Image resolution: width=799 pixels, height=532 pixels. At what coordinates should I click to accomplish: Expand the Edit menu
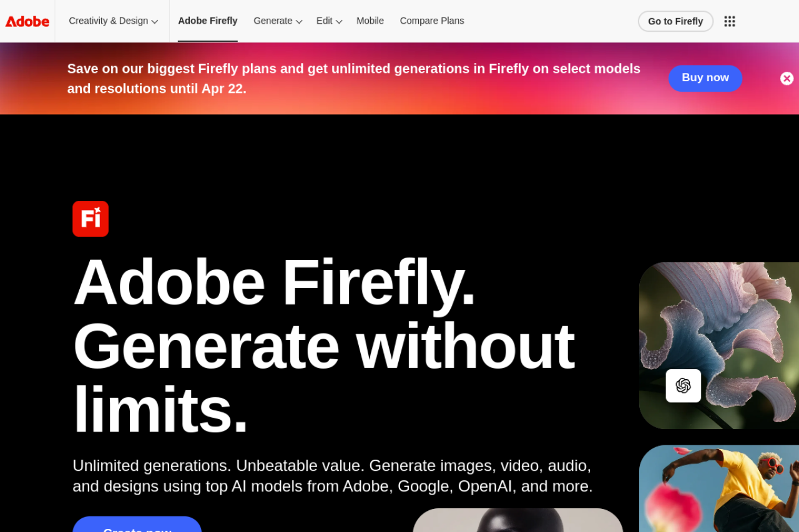click(330, 21)
